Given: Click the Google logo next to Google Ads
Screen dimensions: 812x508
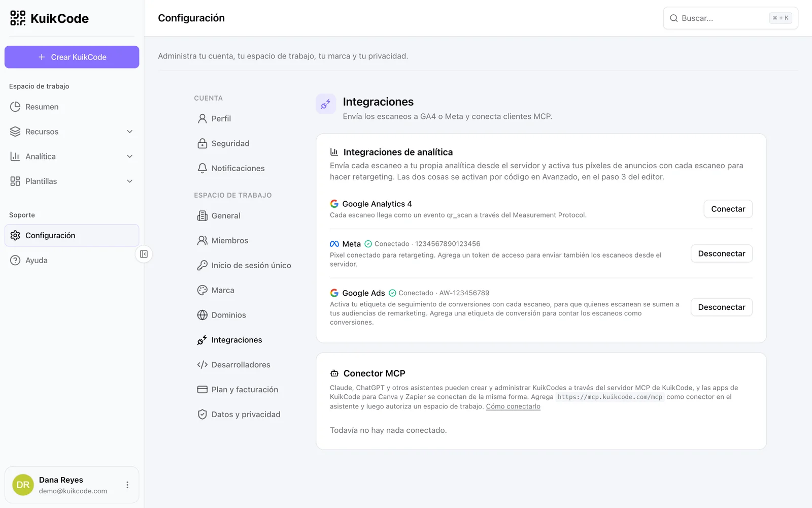Looking at the screenshot, I should pyautogui.click(x=334, y=293).
